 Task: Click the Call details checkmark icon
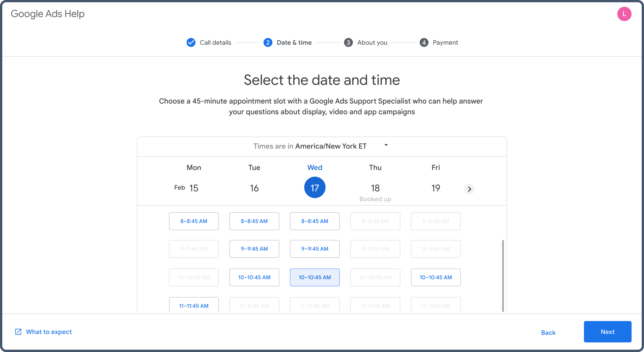[191, 42]
